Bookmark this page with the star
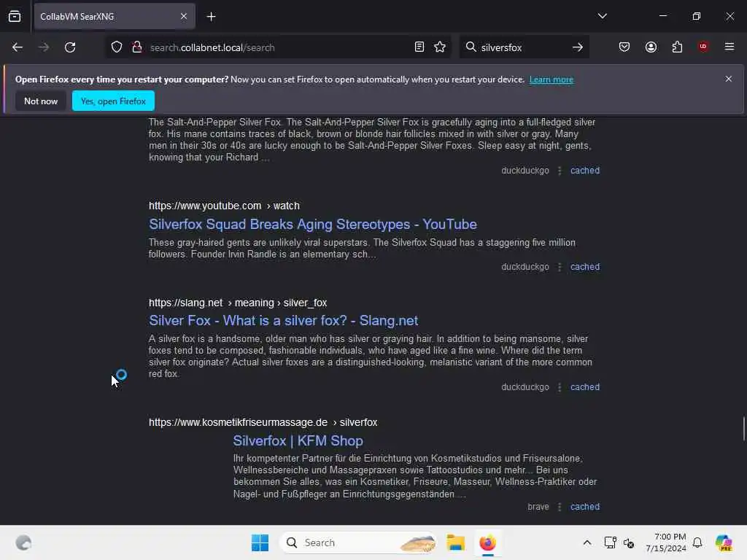This screenshot has width=747, height=560. (440, 47)
